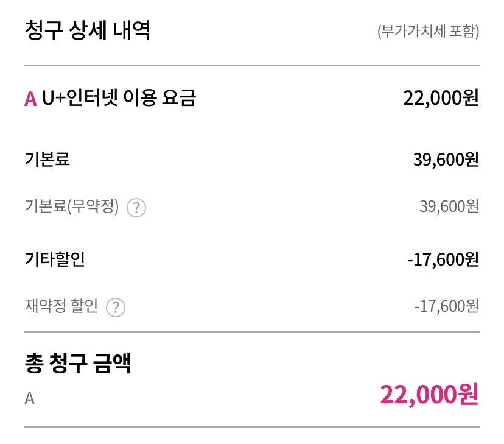Click the gray 39,600원 sub-item amount
The height and width of the screenshot is (444, 504).
[x=449, y=207]
